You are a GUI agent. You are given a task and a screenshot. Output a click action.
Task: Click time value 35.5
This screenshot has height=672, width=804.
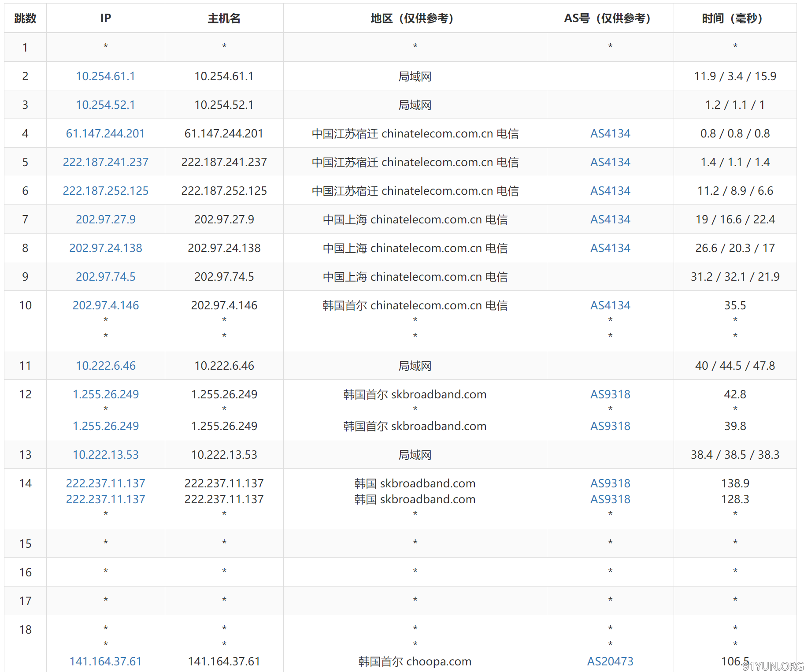(x=735, y=305)
